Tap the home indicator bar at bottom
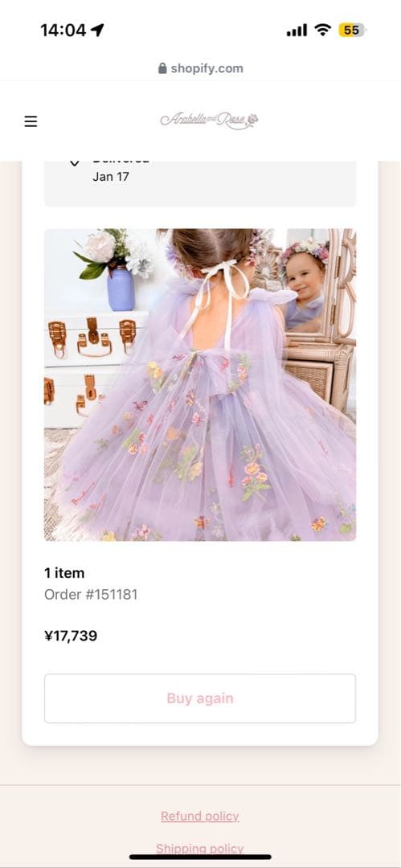The image size is (401, 868). point(201,857)
